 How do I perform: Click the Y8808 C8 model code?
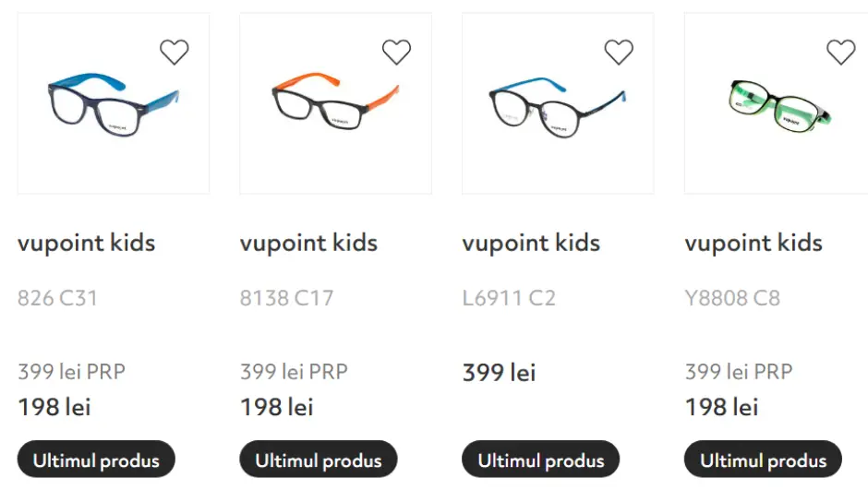click(x=732, y=298)
